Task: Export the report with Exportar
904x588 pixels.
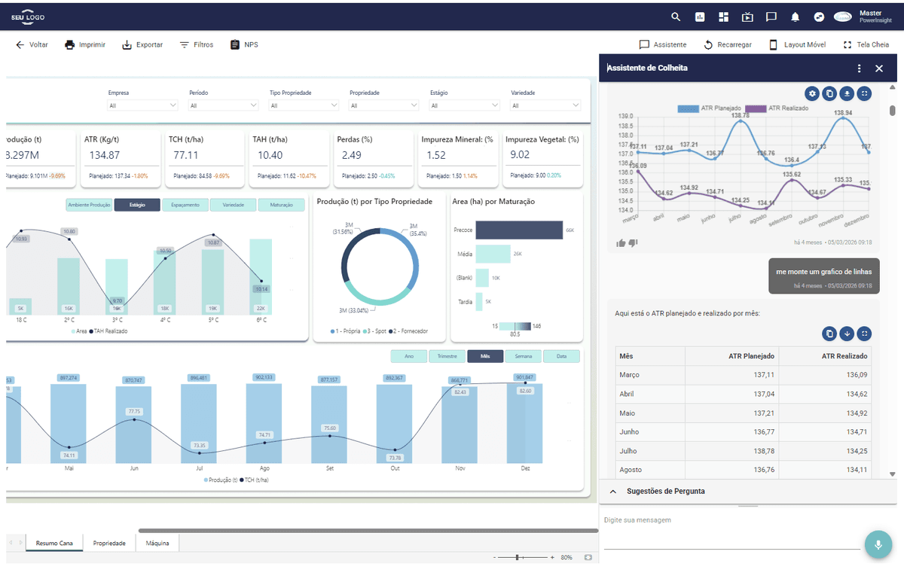Action: pos(142,44)
